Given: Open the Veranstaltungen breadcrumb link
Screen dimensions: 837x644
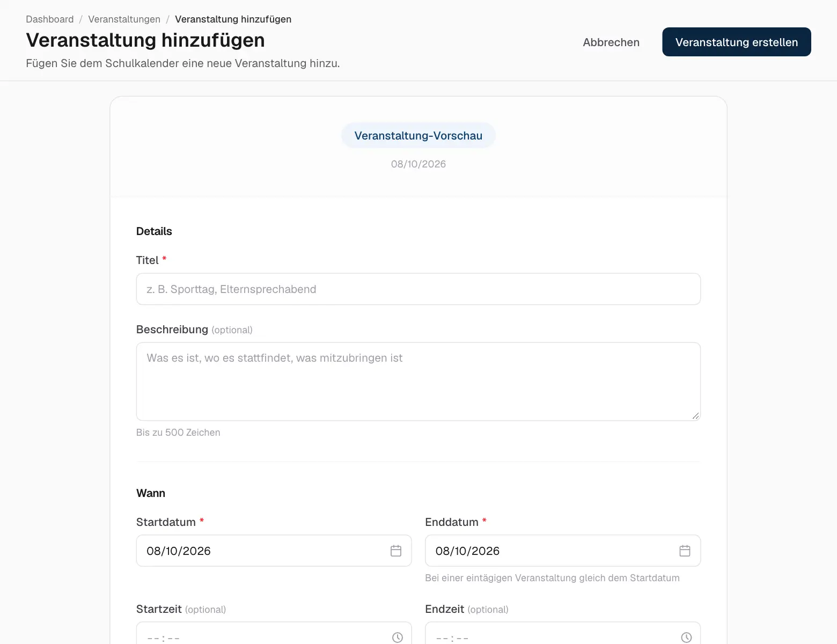Looking at the screenshot, I should (x=124, y=19).
